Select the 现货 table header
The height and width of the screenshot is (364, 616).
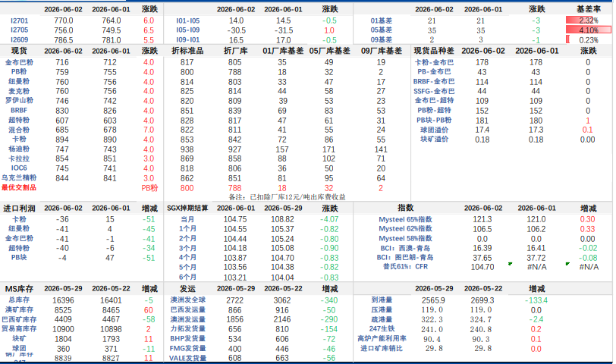pyautogui.click(x=19, y=51)
